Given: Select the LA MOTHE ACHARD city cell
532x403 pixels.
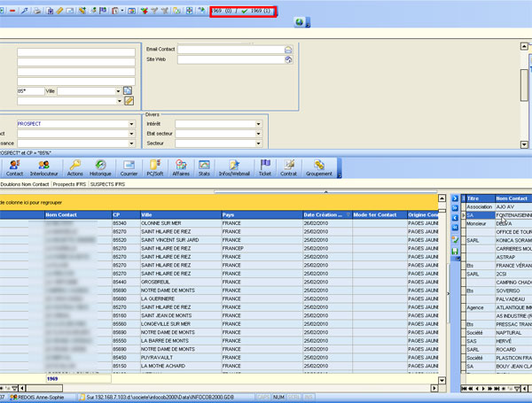Looking at the screenshot, I should [x=181, y=366].
